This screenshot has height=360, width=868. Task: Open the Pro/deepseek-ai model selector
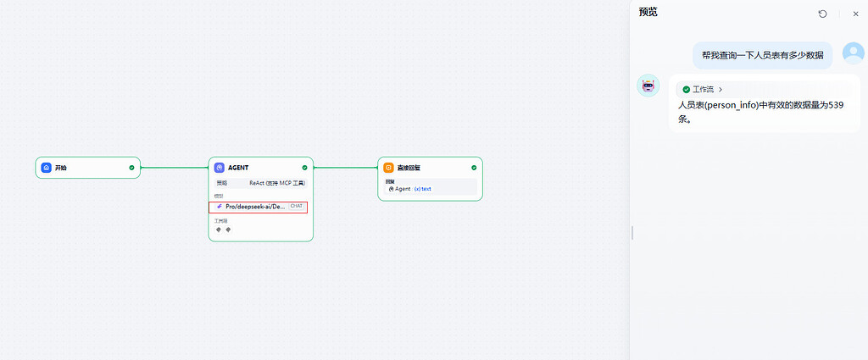(x=258, y=207)
